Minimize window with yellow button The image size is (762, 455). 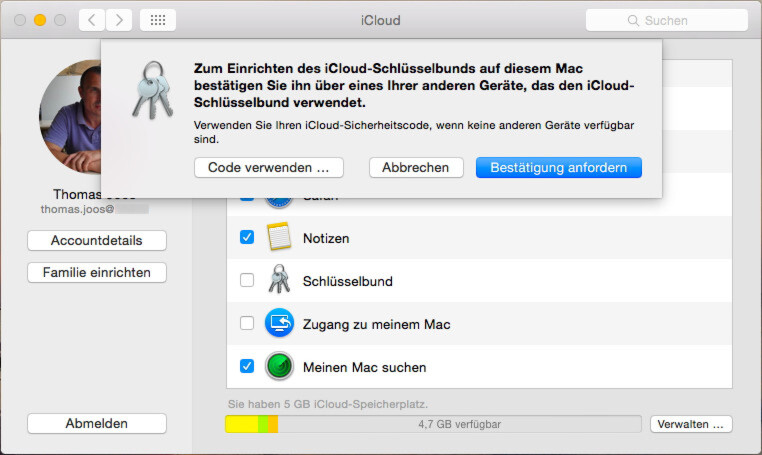[40, 20]
